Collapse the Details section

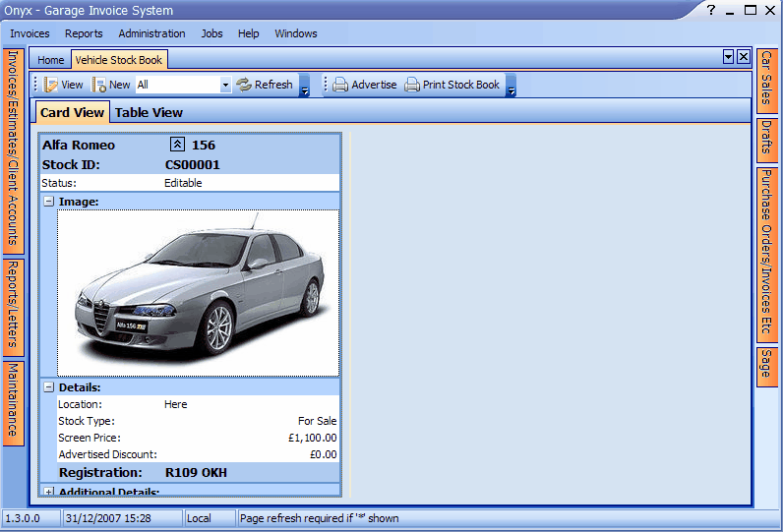click(48, 387)
